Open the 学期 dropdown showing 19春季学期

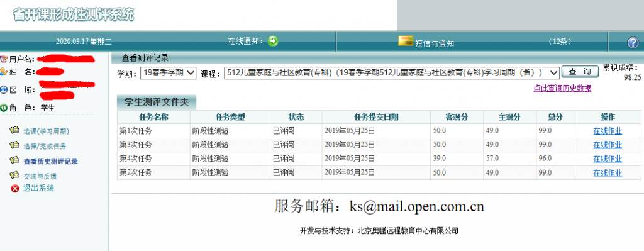[x=169, y=73]
